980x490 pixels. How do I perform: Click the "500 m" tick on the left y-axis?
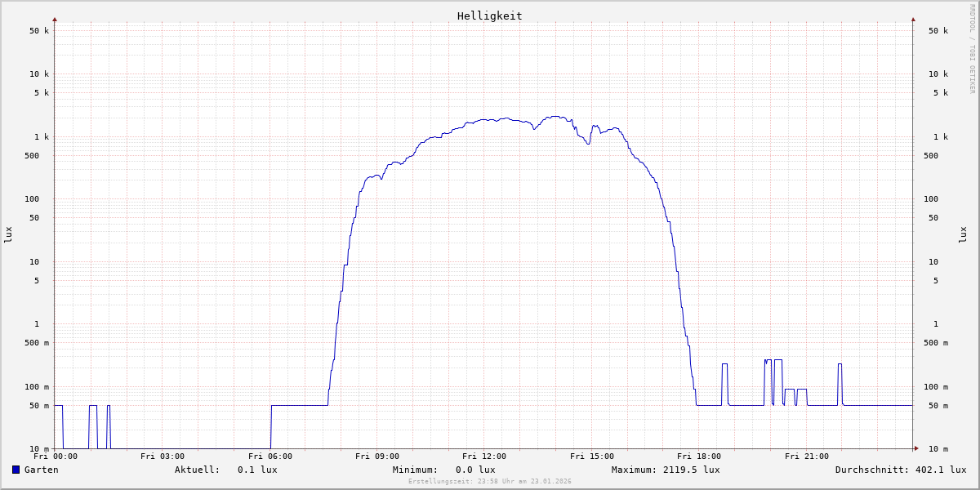37,343
